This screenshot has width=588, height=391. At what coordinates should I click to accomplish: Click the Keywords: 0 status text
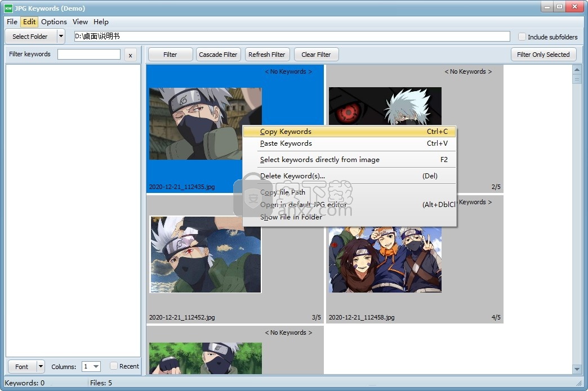[x=25, y=383]
